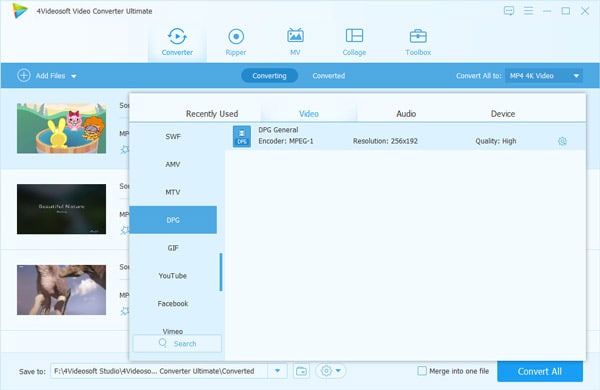
Task: Click Resolution: 256x192 text
Action: 385,141
